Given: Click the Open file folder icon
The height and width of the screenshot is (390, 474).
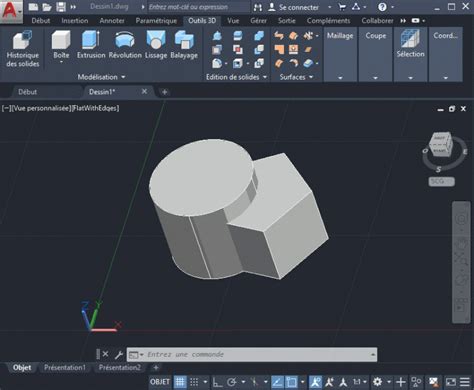Looking at the screenshot, I should tap(47, 7).
